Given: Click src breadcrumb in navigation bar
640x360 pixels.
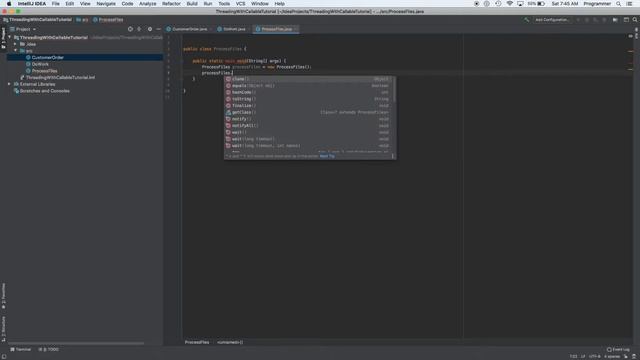Looking at the screenshot, I should click(82, 20).
